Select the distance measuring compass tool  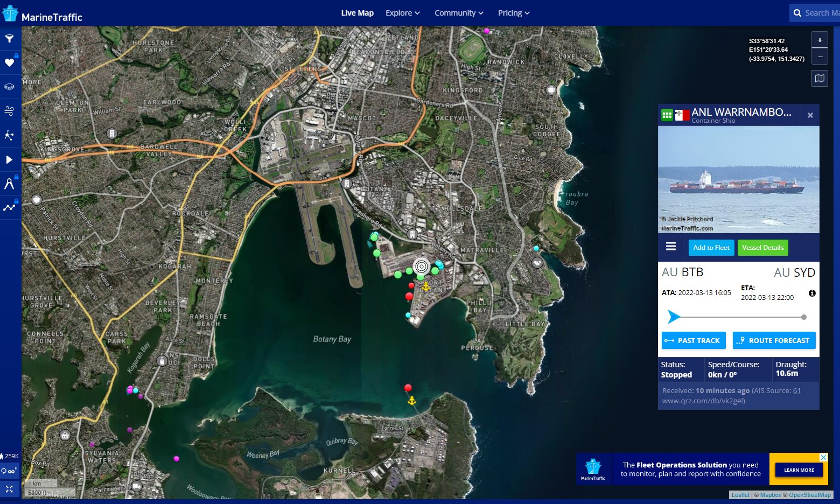(x=9, y=184)
